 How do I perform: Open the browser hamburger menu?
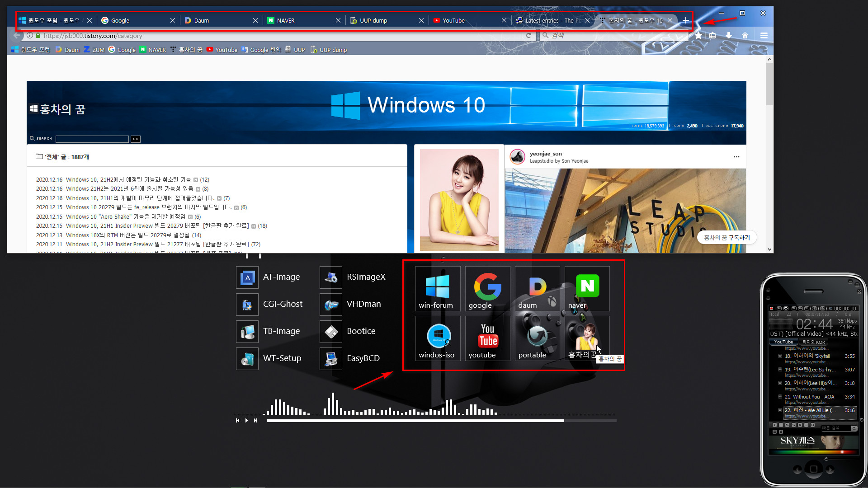click(764, 35)
